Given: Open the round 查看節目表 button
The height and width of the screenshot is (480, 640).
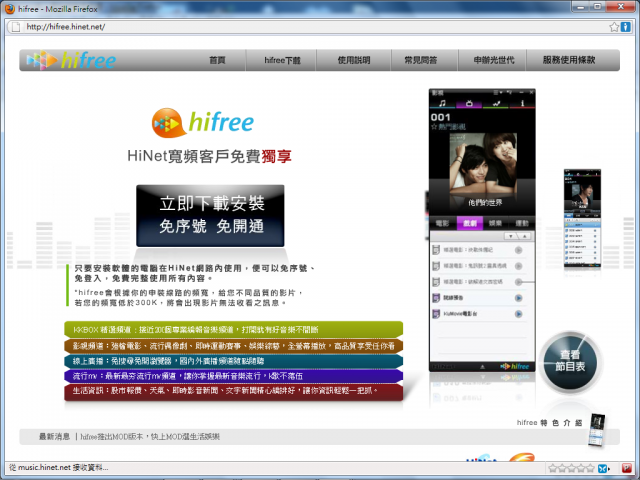Looking at the screenshot, I should (570, 361).
